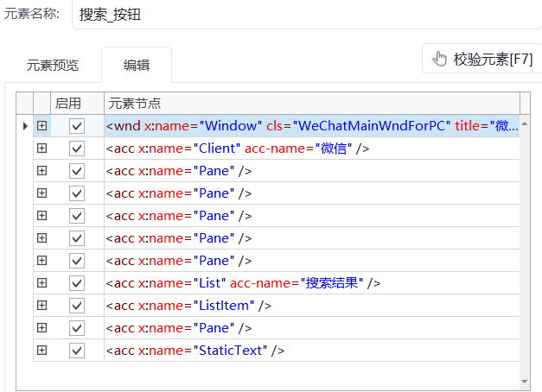Click the 校验元素[F7] validate button
Screen dimensions: 542x392
click(x=481, y=59)
